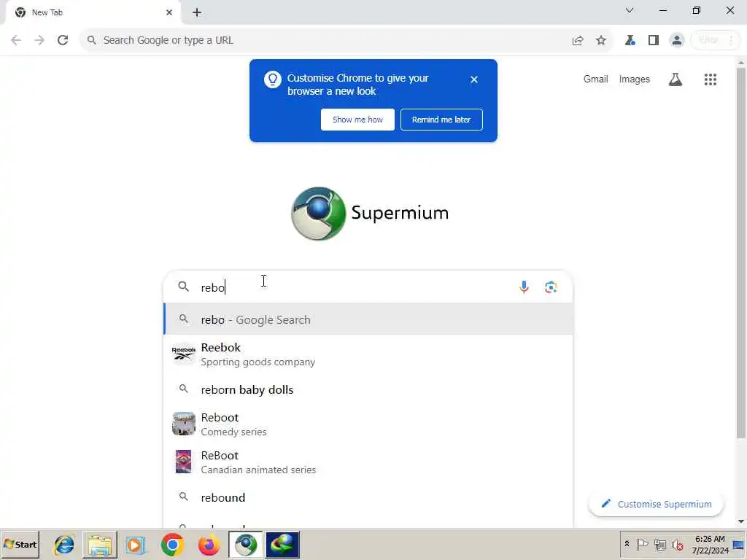Select 'reborn baby dolls' suggestion

coord(368,389)
